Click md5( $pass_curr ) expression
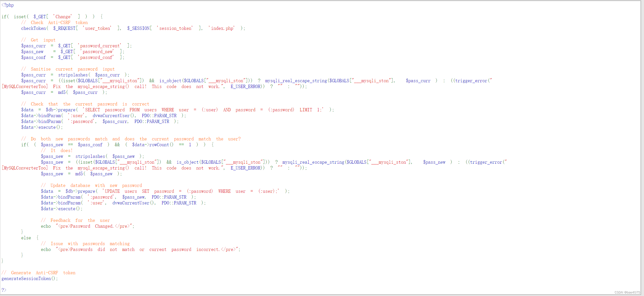Screen dimensions: 644x296 82,92
